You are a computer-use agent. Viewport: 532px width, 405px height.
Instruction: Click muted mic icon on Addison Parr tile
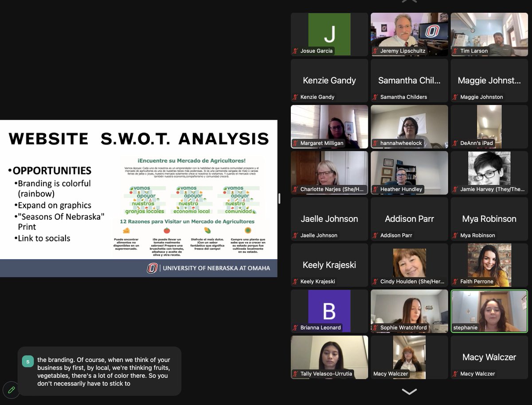(375, 235)
